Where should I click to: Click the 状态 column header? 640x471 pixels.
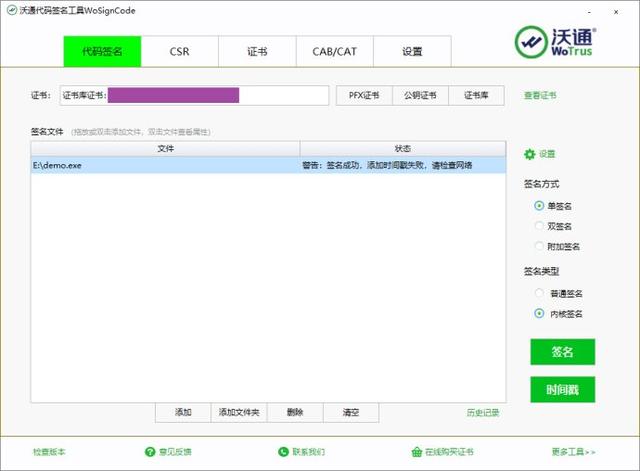(x=403, y=149)
